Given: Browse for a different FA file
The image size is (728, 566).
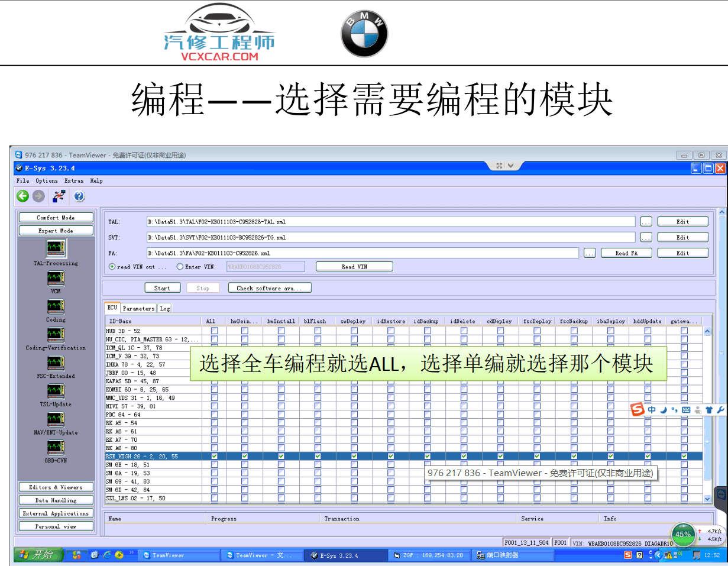Looking at the screenshot, I should coord(590,253).
